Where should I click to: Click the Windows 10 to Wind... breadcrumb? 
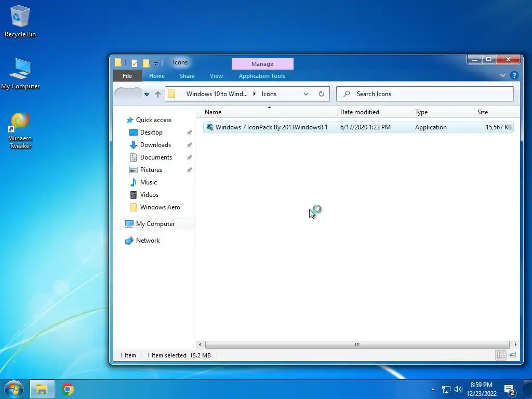pos(217,94)
